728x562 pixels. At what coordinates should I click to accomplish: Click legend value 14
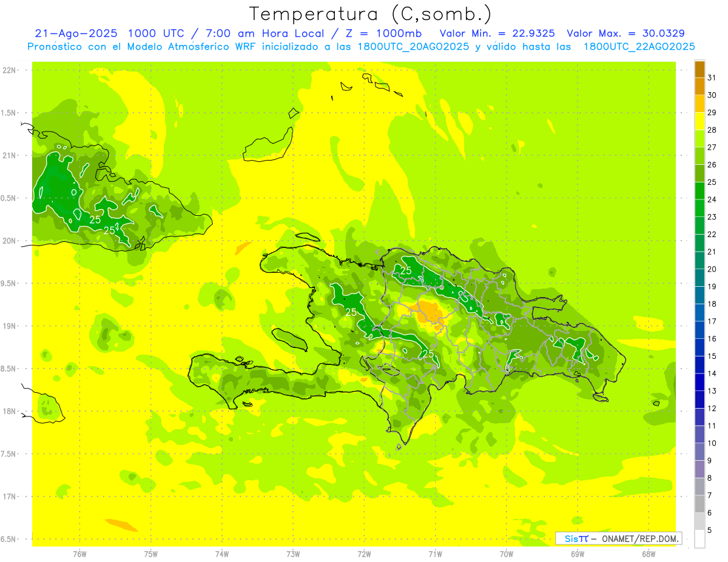[x=712, y=373]
